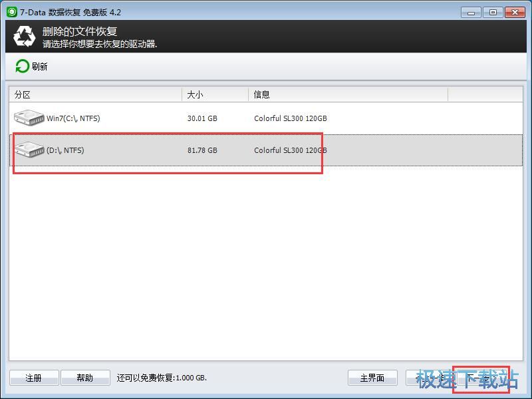
Task: Open the 主界面 main interface
Action: click(x=372, y=377)
